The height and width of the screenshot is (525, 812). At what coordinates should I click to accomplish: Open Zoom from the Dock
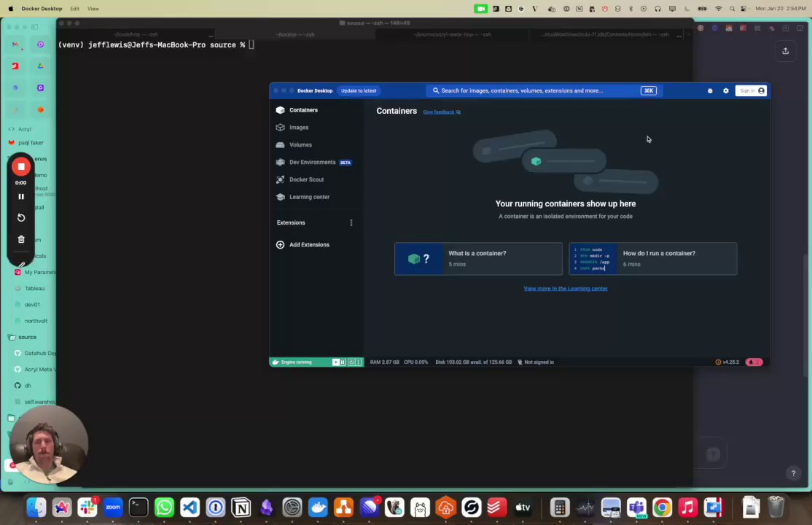(113, 507)
